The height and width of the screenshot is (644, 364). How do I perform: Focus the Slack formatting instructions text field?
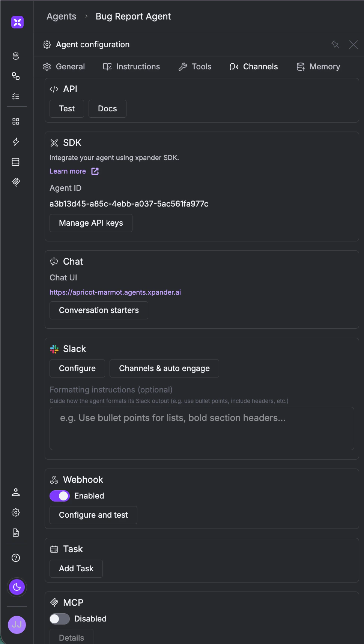202,428
